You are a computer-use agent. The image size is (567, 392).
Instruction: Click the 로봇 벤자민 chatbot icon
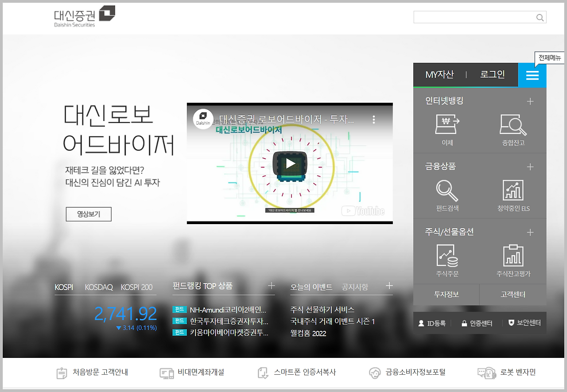[486, 373]
